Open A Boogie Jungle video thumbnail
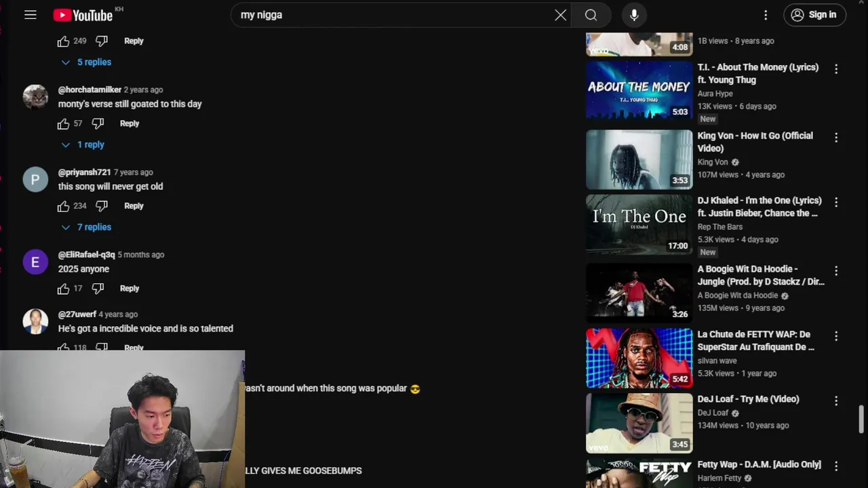This screenshot has height=488, width=868. 639,293
